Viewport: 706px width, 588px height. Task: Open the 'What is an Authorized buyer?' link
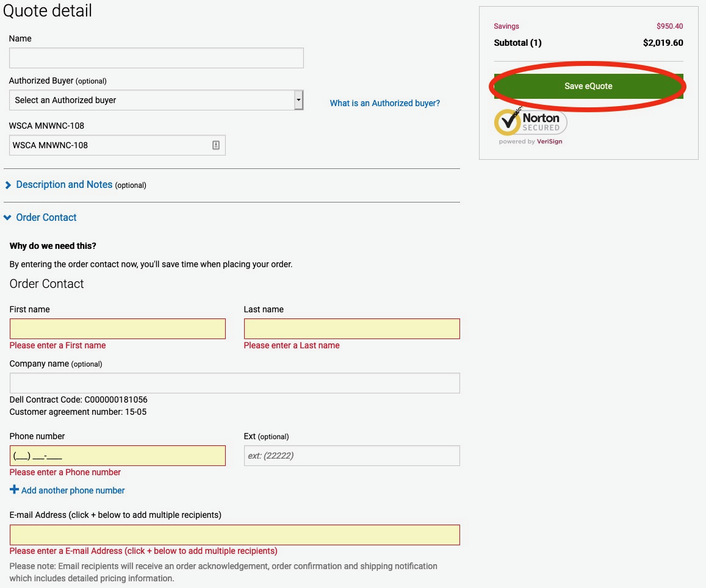pos(384,103)
